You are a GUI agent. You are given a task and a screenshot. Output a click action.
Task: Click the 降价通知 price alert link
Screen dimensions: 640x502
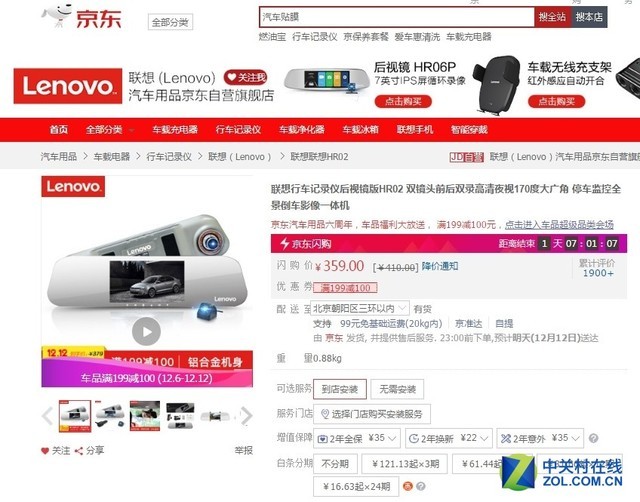[x=440, y=266]
